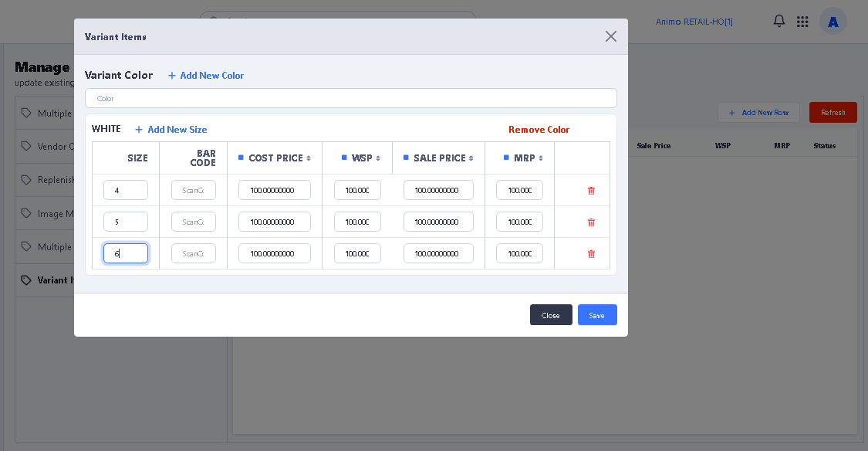Edit cost price in size 5 row
This screenshot has width=868, height=451.
(x=275, y=222)
